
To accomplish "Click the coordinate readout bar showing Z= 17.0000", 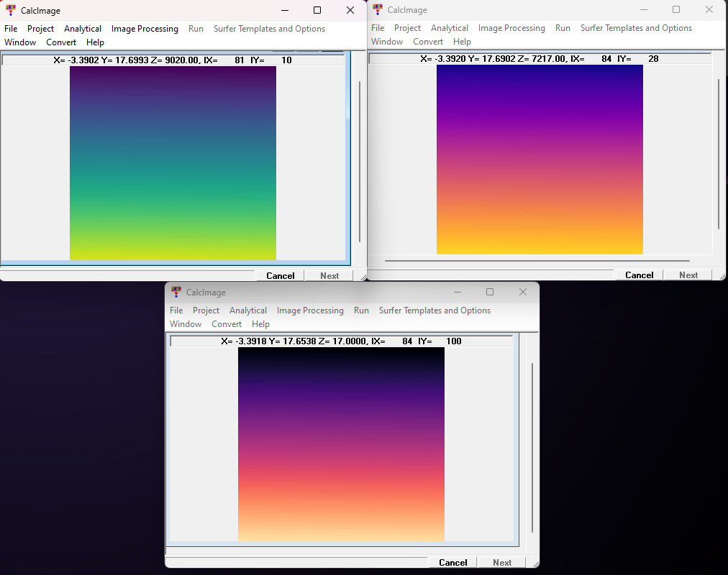I will point(341,341).
